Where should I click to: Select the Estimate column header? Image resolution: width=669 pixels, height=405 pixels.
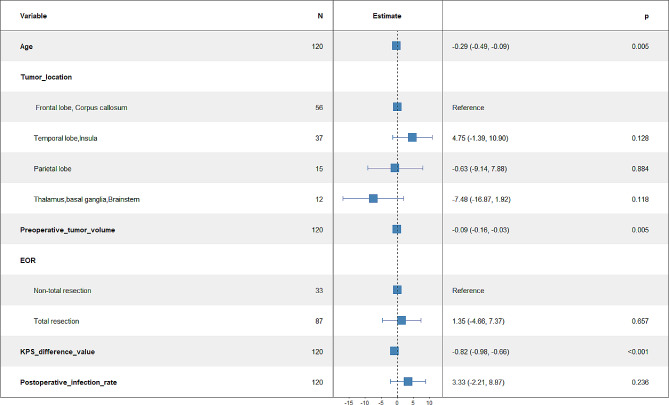387,16
